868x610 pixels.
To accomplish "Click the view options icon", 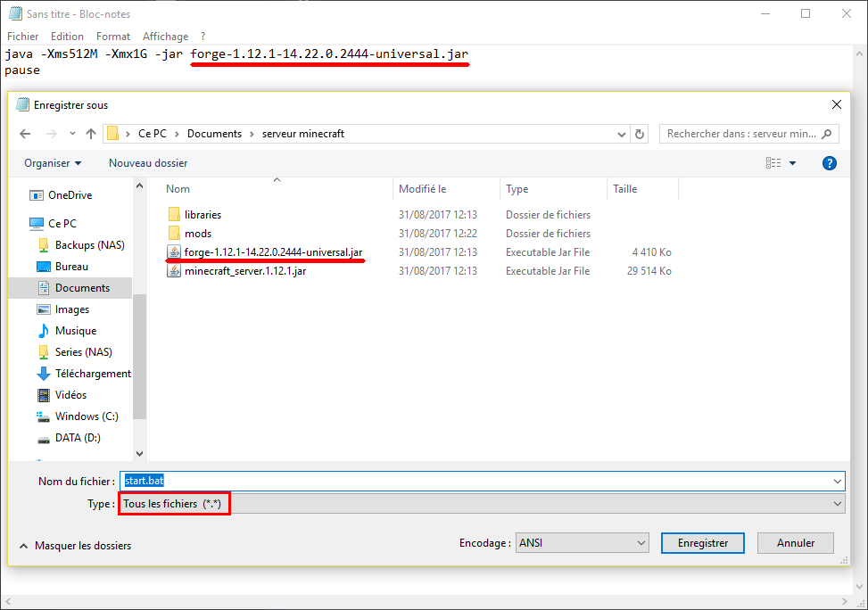I will 773,163.
